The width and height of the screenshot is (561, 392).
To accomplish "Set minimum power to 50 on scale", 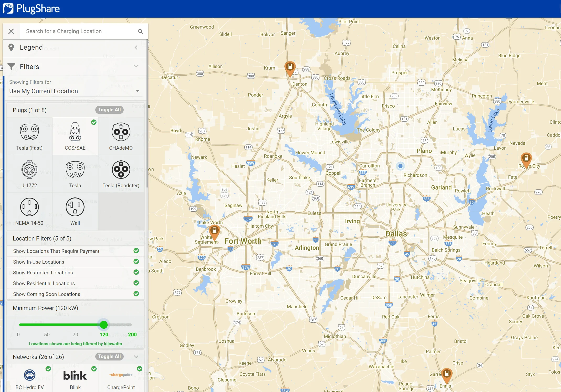I will click(47, 334).
